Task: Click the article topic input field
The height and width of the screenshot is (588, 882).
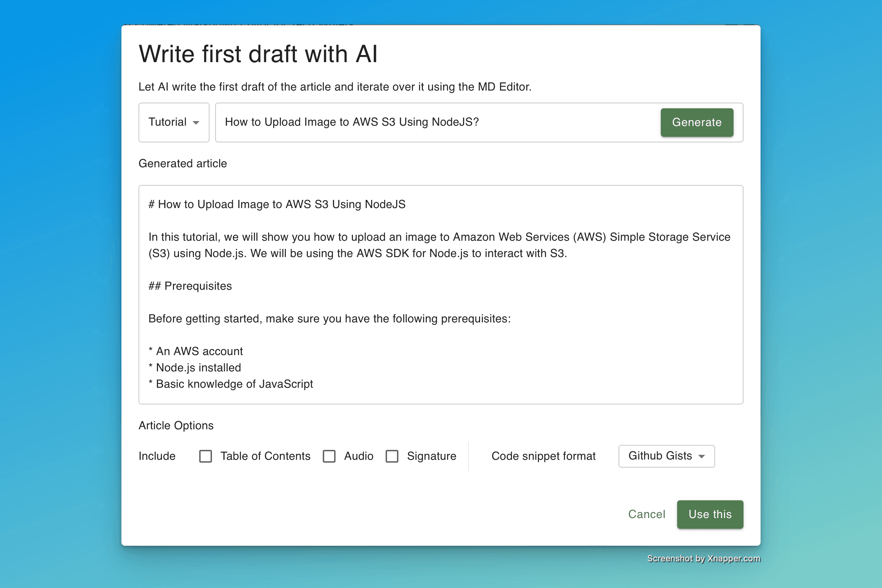Action: tap(435, 122)
